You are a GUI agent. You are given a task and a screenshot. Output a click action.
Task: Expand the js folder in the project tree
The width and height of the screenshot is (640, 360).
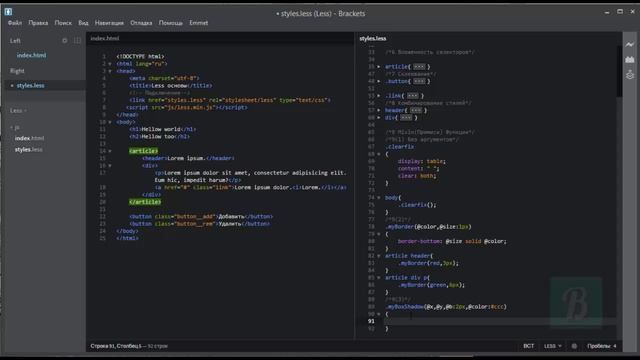(x=16, y=127)
